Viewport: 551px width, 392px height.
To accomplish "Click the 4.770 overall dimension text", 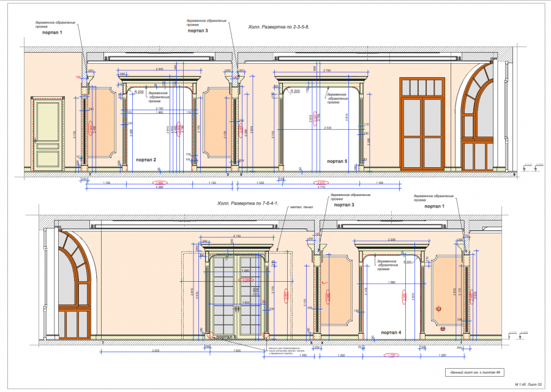I will (x=319, y=187).
